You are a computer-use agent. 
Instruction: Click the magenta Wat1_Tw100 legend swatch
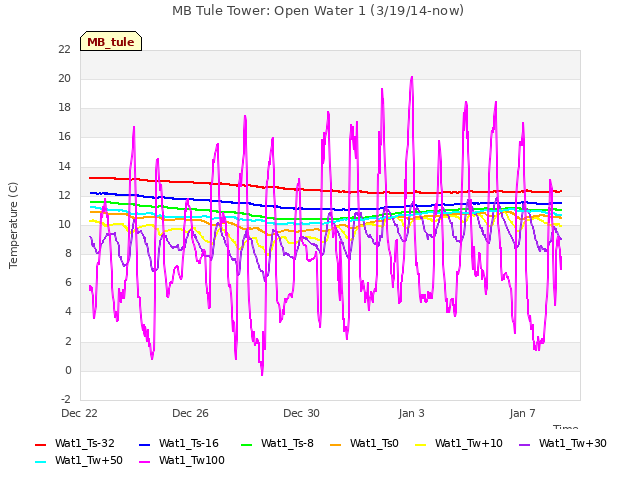pyautogui.click(x=144, y=462)
